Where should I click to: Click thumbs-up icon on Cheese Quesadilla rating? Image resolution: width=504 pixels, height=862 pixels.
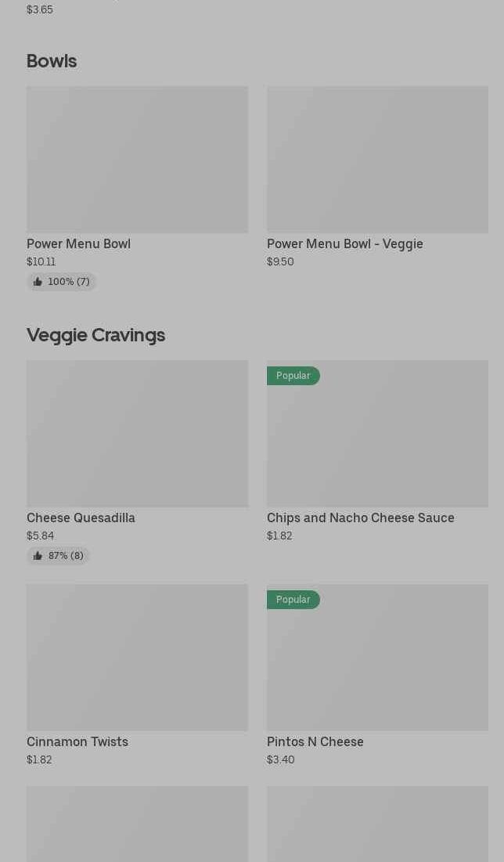pos(38,556)
